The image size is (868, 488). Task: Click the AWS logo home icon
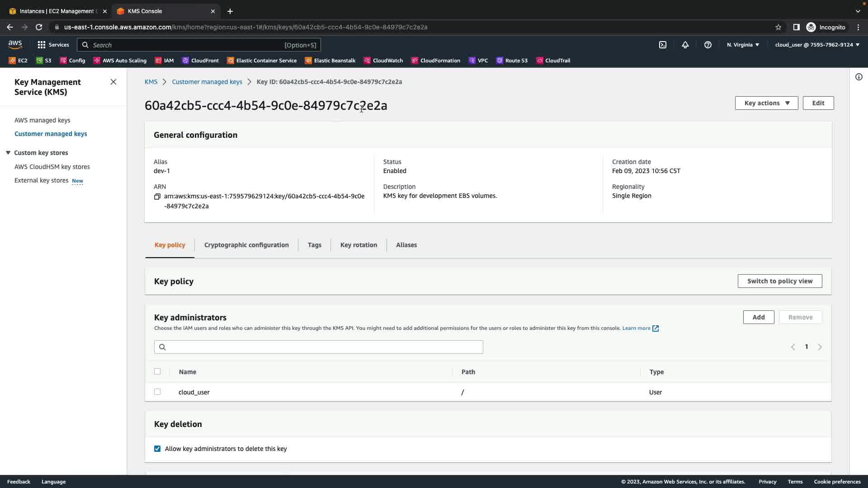(15, 44)
